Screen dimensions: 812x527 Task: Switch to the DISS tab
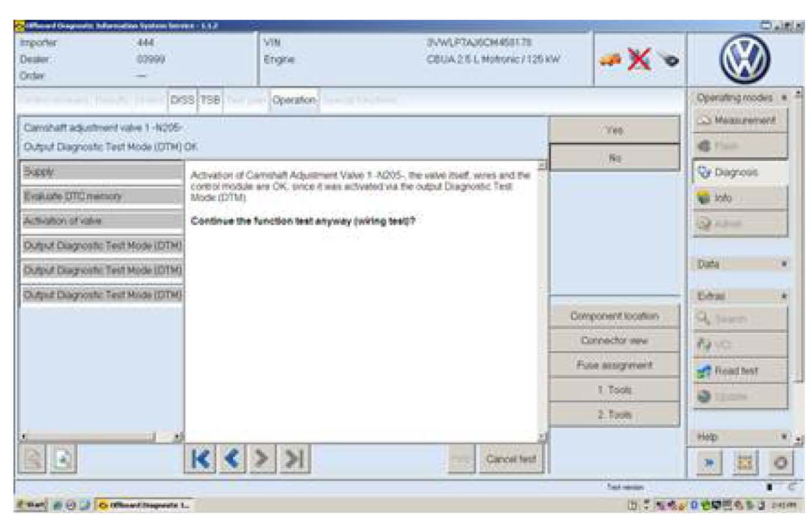(182, 100)
